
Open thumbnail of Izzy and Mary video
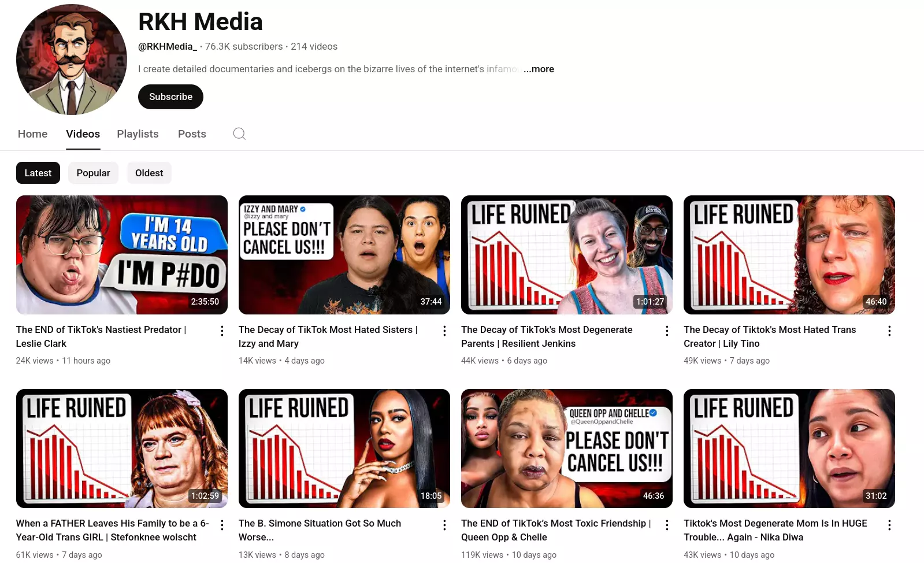coord(344,255)
